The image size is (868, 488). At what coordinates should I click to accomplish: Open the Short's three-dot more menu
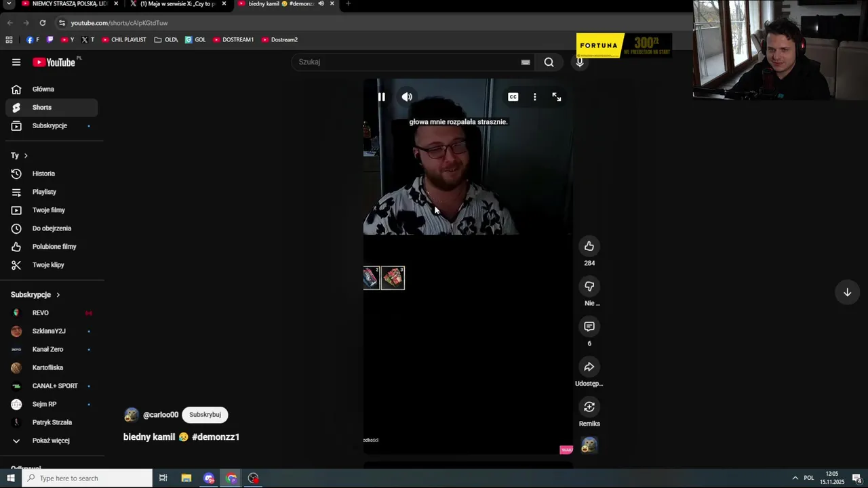tap(535, 97)
